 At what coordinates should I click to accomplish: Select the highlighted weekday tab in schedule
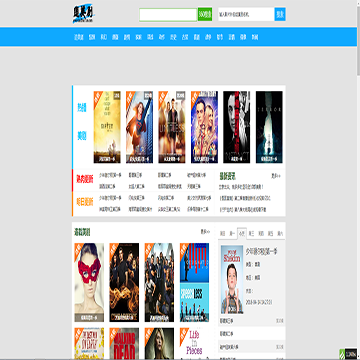[242, 234]
